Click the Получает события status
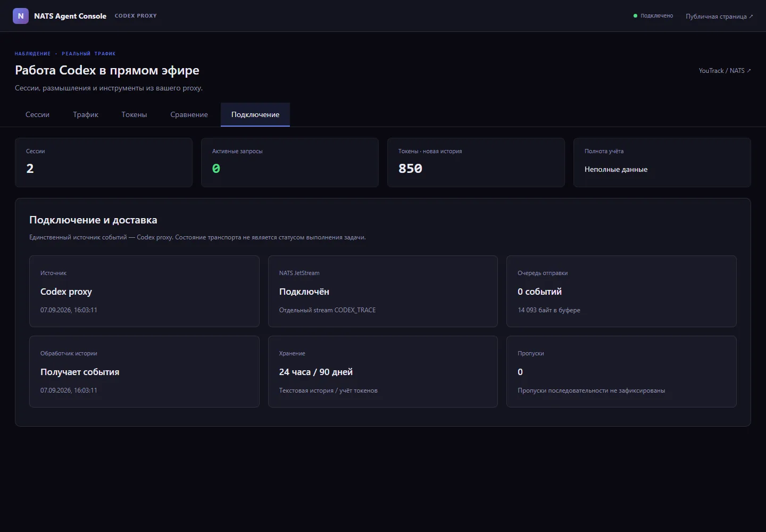Image resolution: width=766 pixels, height=532 pixels. 80,372
